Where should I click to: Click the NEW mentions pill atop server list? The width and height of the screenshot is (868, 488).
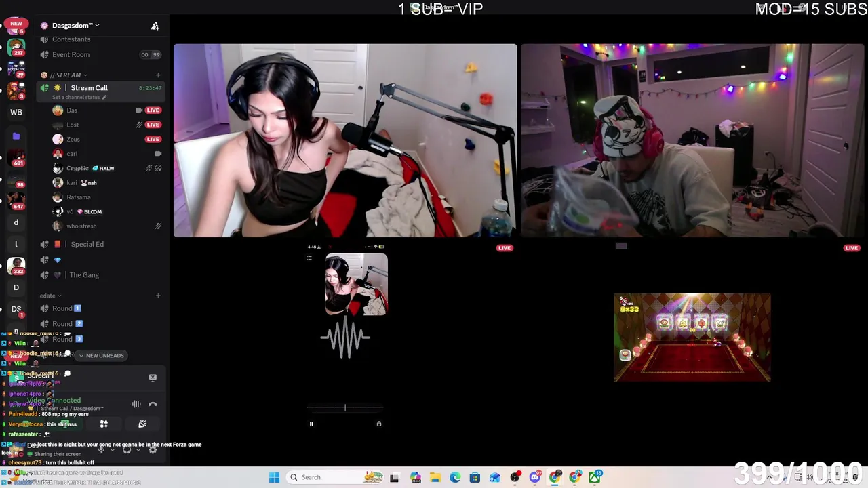point(16,23)
